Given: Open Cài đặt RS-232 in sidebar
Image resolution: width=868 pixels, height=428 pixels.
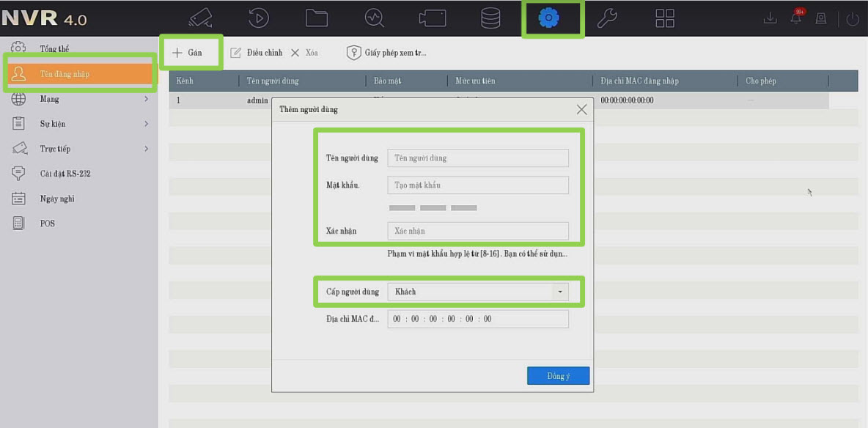Looking at the screenshot, I should pos(65,174).
